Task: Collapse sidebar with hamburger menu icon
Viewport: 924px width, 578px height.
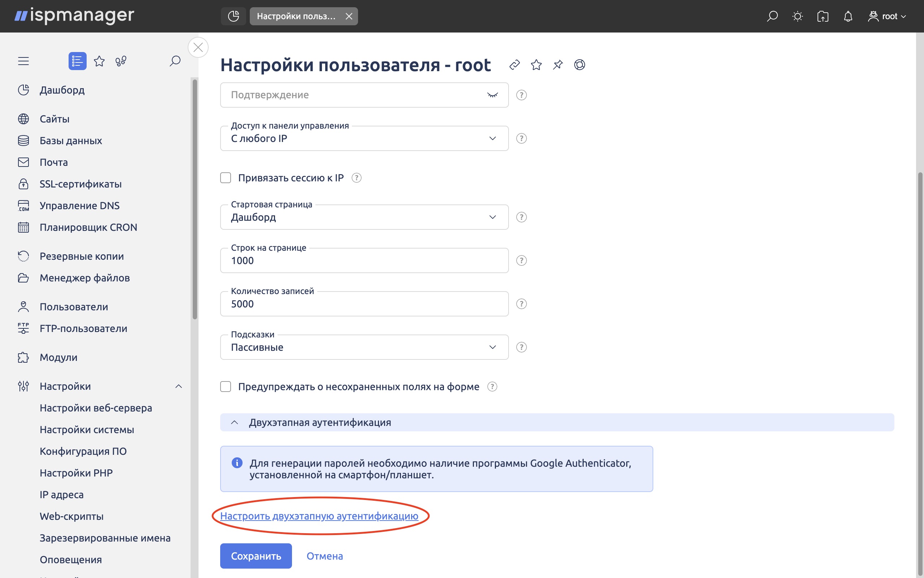Action: coord(23,61)
